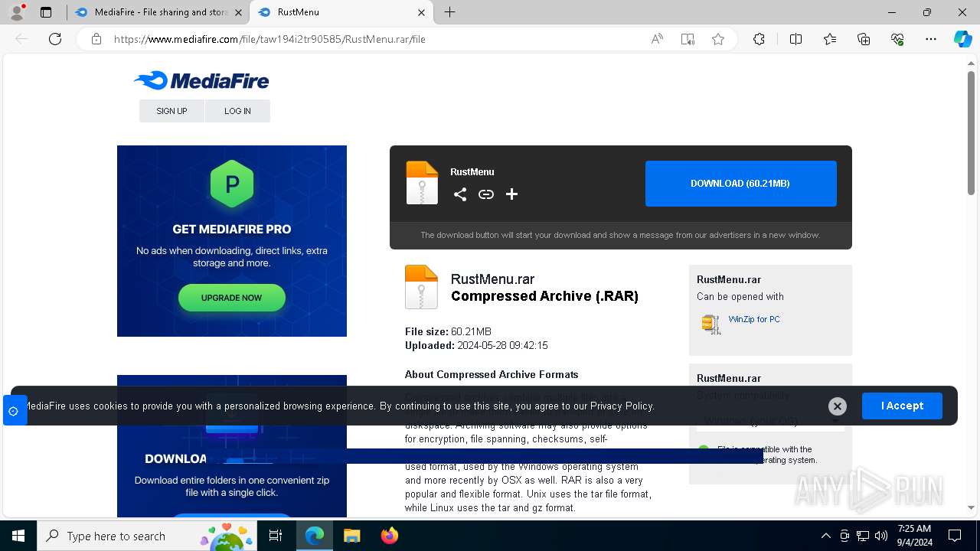The width and height of the screenshot is (980, 551).
Task: Open the notifications center
Action: pyautogui.click(x=955, y=536)
